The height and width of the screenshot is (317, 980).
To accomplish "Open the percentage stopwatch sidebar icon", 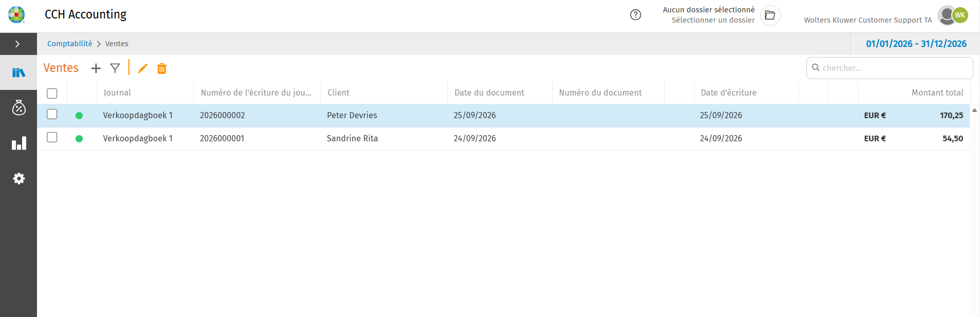I will 18,107.
